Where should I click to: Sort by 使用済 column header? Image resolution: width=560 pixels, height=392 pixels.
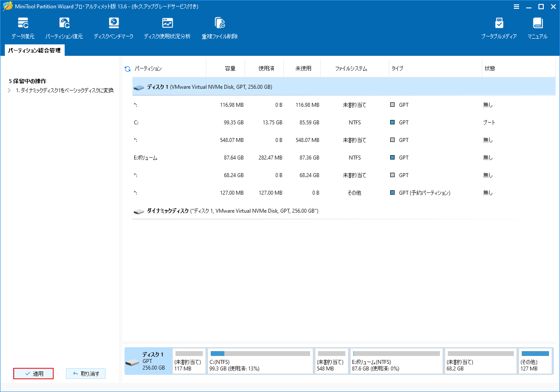pos(264,69)
